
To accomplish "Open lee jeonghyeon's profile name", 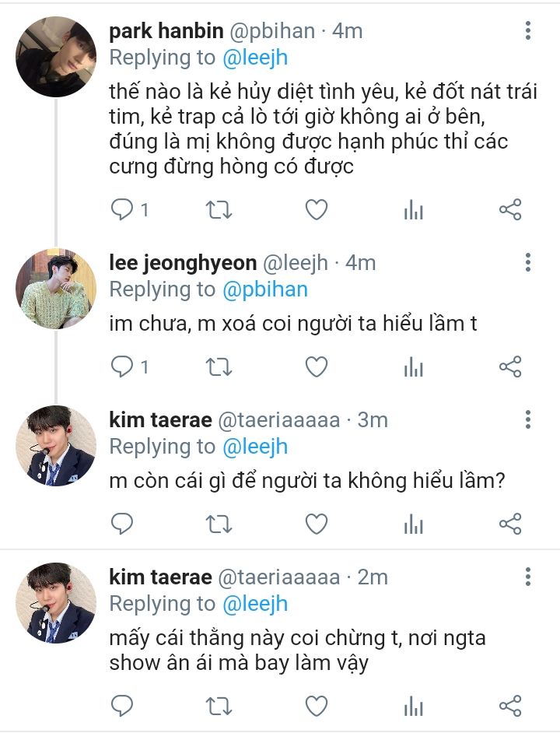I will point(183,263).
